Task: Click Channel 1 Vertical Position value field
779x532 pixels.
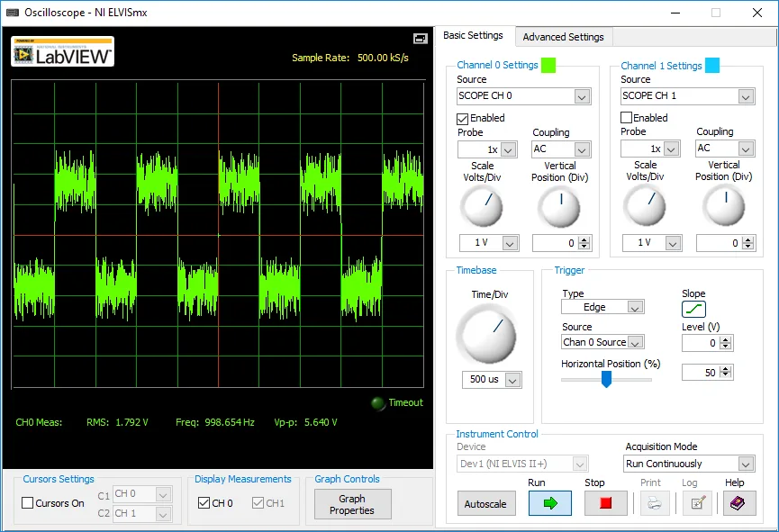Action: 719,243
